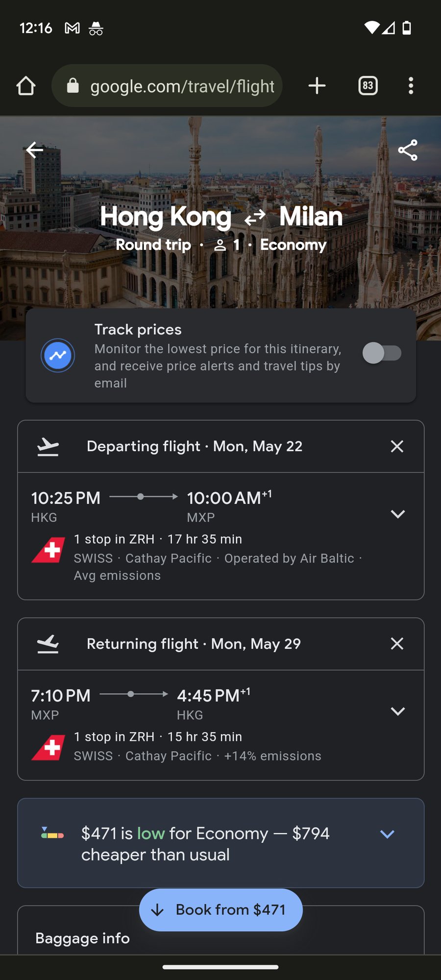
Task: Open a new browser tab
Action: point(317,86)
